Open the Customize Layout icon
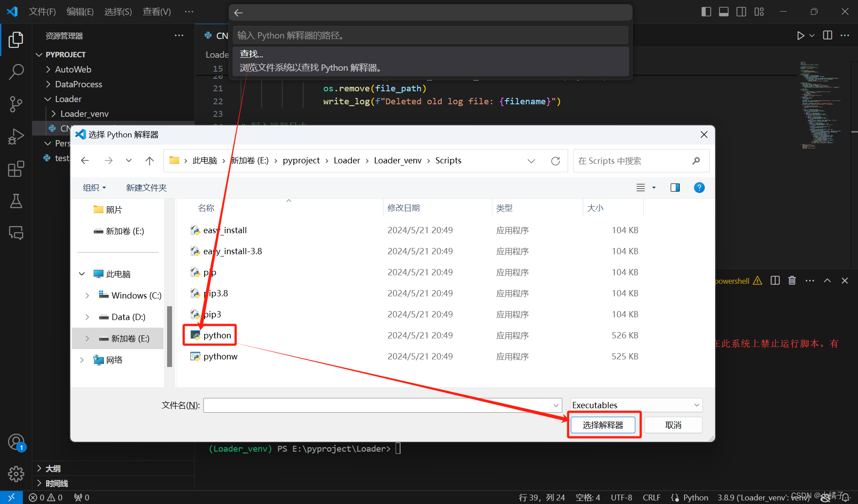 click(x=759, y=12)
